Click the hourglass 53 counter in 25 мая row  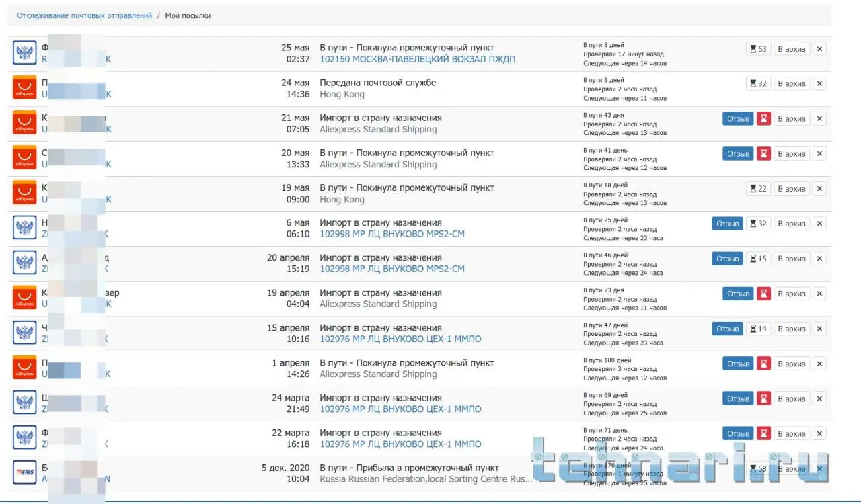tap(758, 49)
